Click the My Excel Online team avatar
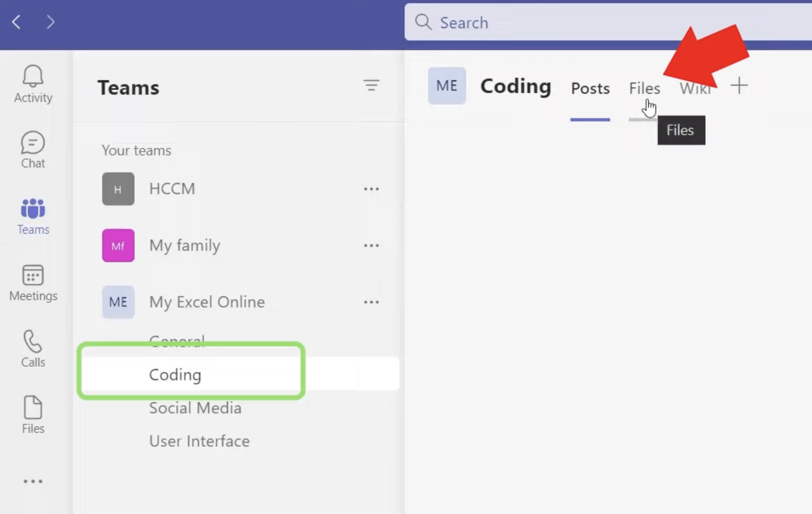The image size is (812, 514). pyautogui.click(x=118, y=302)
